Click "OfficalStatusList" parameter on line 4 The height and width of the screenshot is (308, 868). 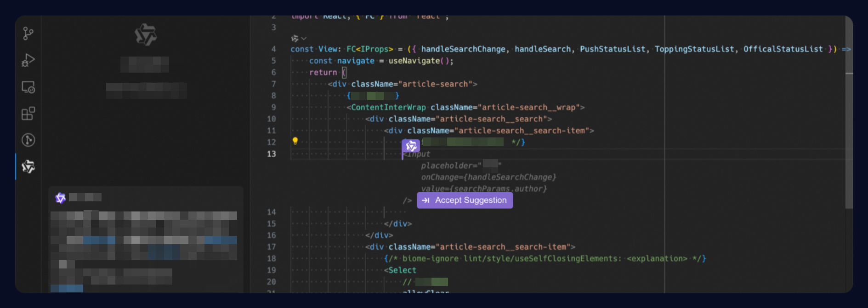pyautogui.click(x=783, y=49)
